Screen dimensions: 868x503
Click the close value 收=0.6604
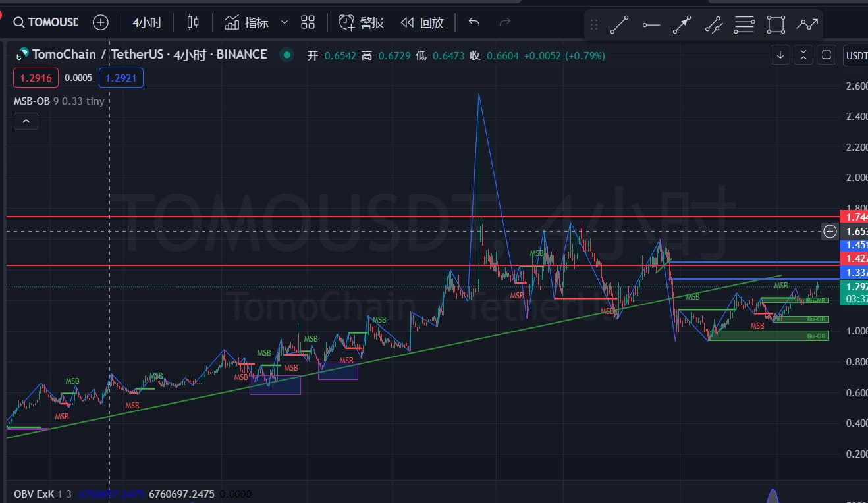[494, 55]
